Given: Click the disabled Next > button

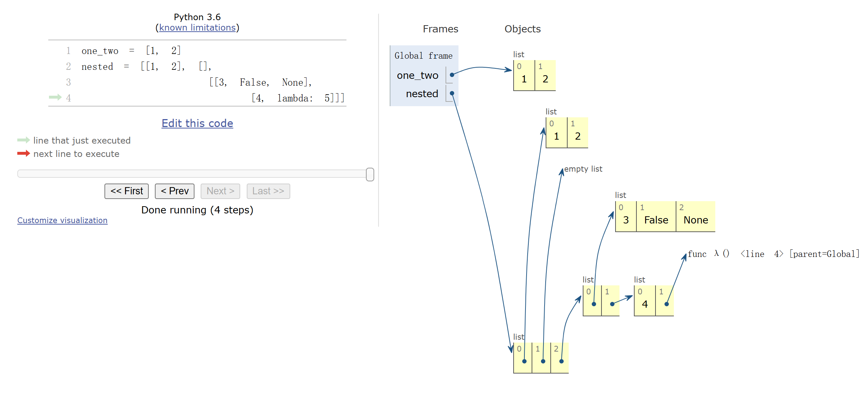Looking at the screenshot, I should (x=220, y=191).
